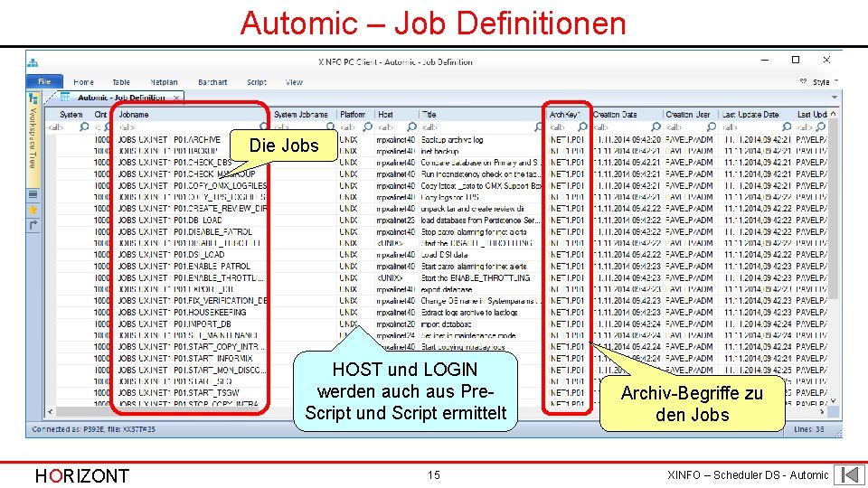Sort by the Creation User column header

(x=690, y=115)
